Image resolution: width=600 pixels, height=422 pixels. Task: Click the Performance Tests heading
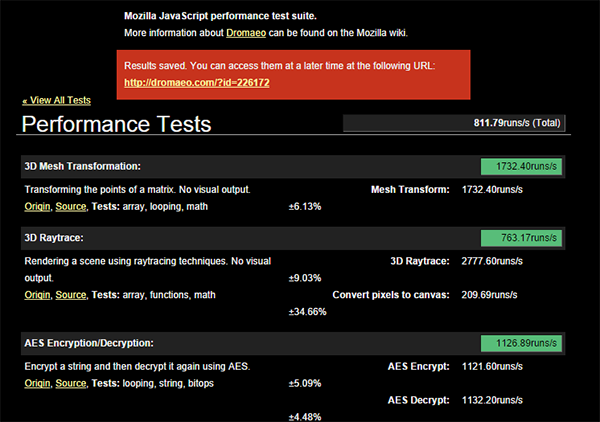[116, 124]
